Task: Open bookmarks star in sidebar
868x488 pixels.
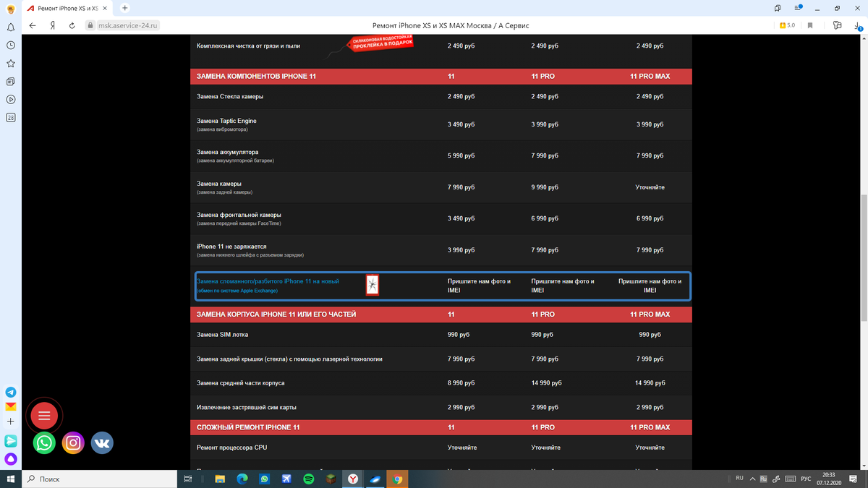Action: (x=11, y=64)
